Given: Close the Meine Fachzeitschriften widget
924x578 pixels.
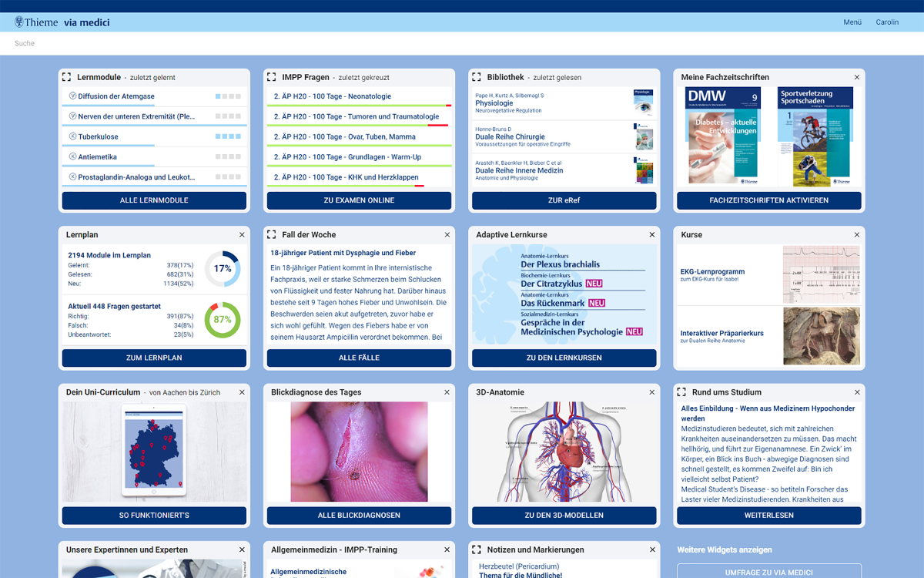Looking at the screenshot, I should click(x=857, y=77).
